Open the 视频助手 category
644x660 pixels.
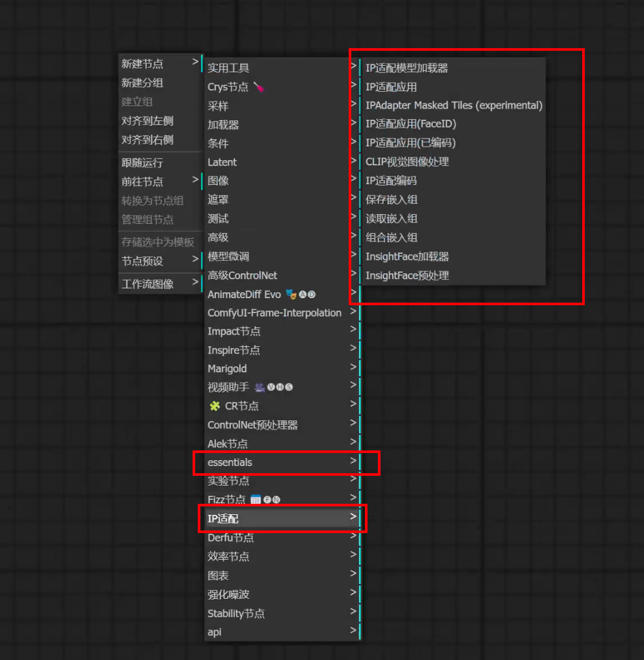click(282, 387)
